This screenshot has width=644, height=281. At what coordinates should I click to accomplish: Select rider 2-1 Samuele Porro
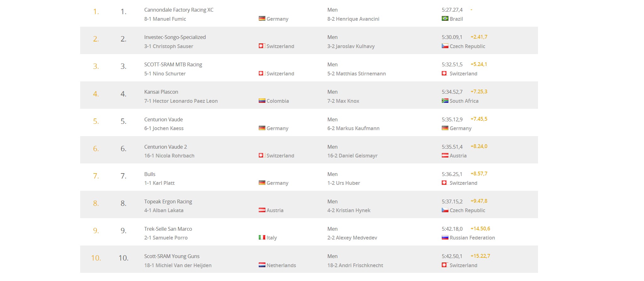click(166, 238)
